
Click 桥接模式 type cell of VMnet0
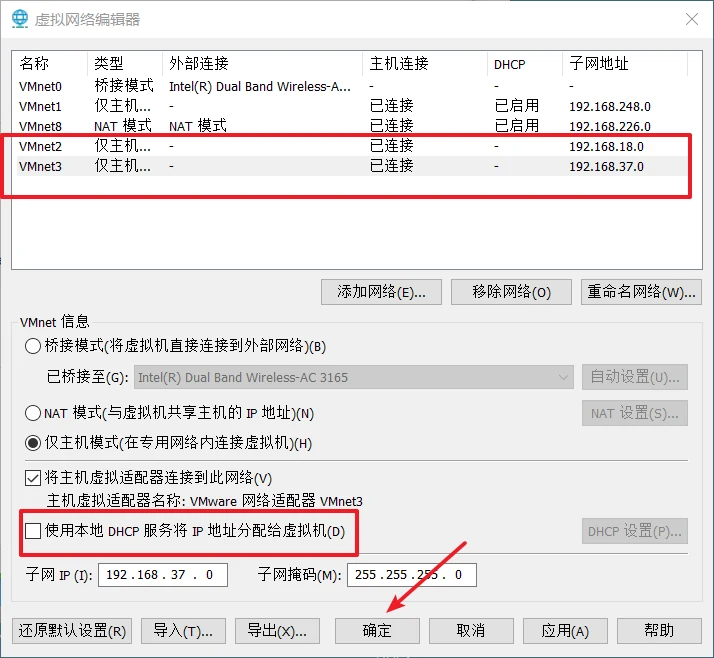coord(124,86)
